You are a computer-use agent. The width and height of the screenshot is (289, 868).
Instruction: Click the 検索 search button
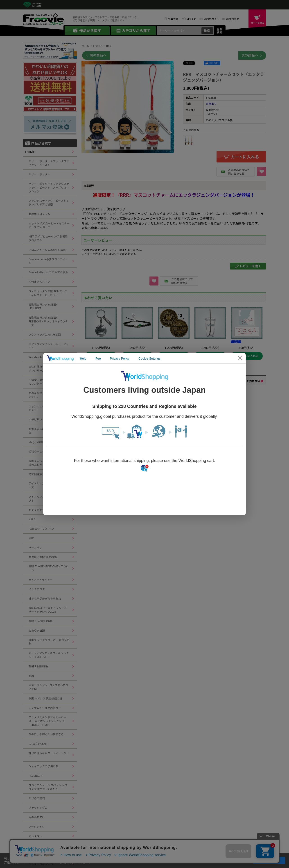pyautogui.click(x=207, y=31)
